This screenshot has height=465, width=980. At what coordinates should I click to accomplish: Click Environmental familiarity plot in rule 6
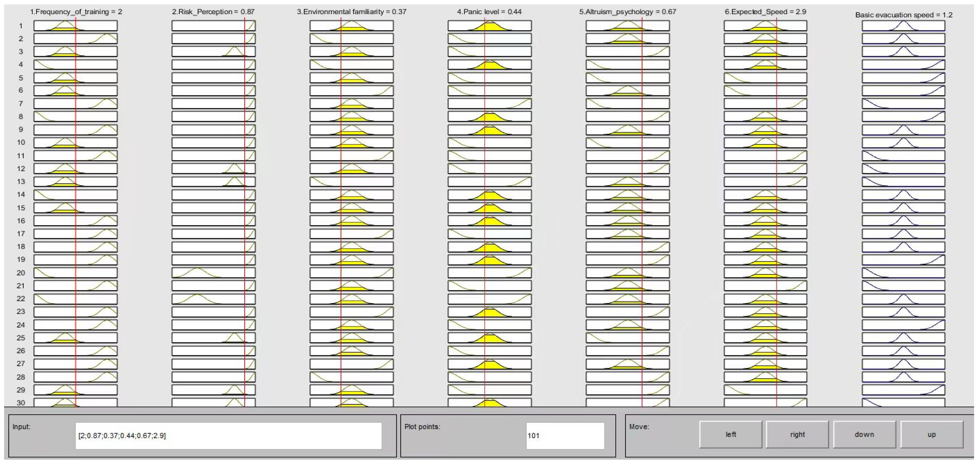(352, 91)
